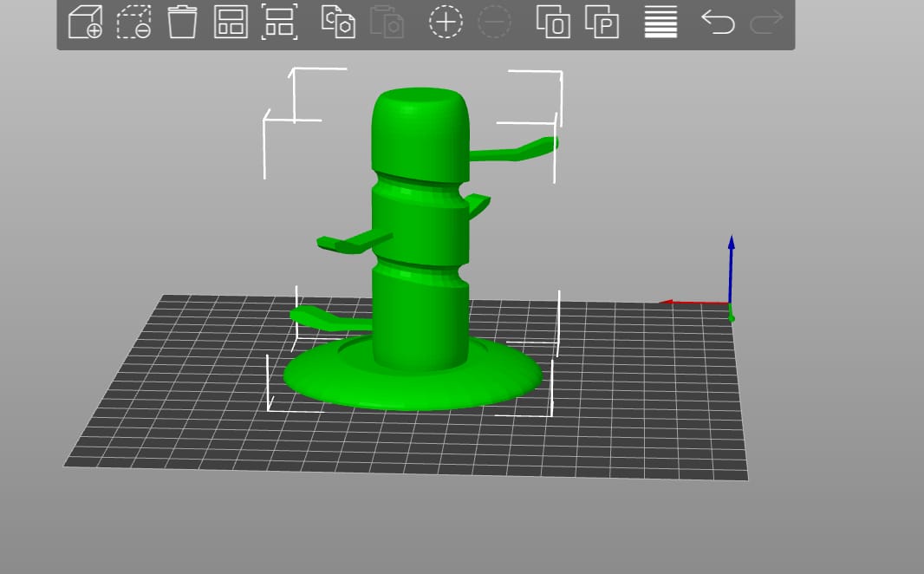The image size is (924, 574).
Task: Click the Add object cube icon
Action: point(86,22)
